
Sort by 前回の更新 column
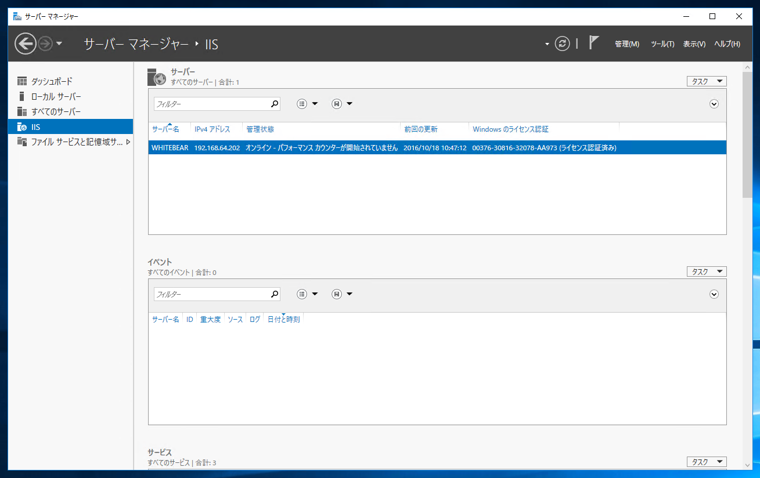[x=421, y=129]
